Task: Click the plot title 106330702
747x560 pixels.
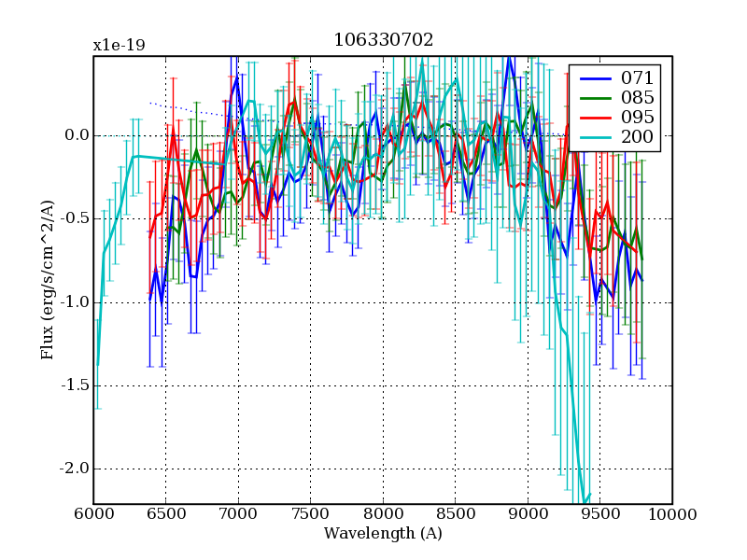Action: (383, 39)
